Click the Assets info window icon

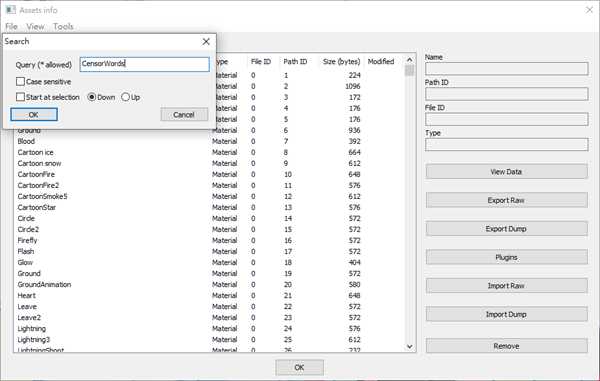pyautogui.click(x=10, y=10)
